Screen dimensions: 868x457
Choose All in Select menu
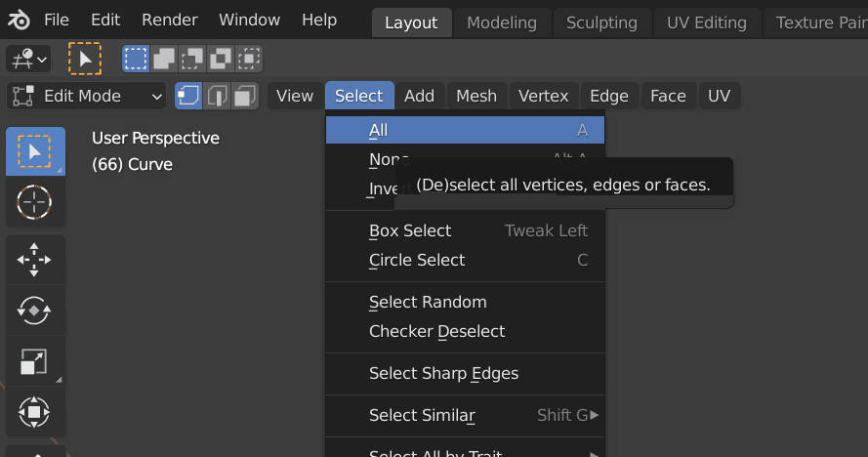click(x=465, y=130)
